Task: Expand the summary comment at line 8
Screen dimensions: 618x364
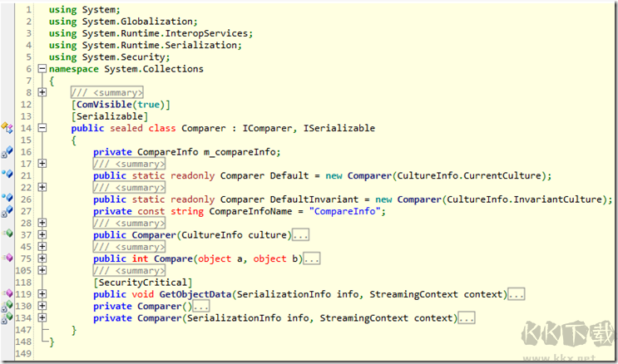Action: coord(42,92)
